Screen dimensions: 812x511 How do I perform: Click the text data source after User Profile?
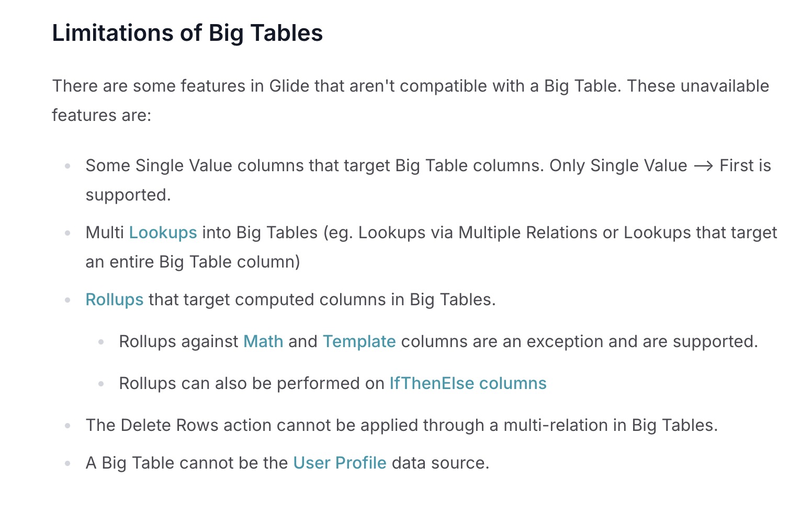(x=440, y=462)
